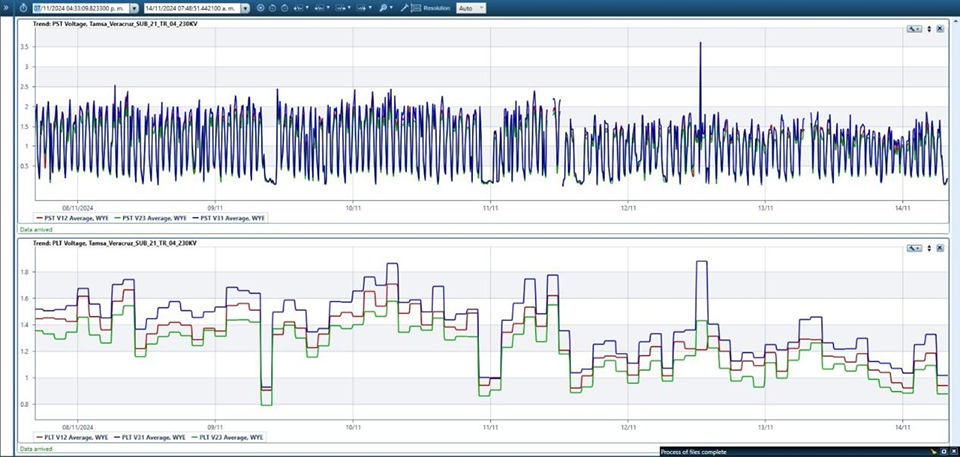The height and width of the screenshot is (457, 960).
Task: Click the expand chevrons at toolbar far left
Action: [5, 7]
